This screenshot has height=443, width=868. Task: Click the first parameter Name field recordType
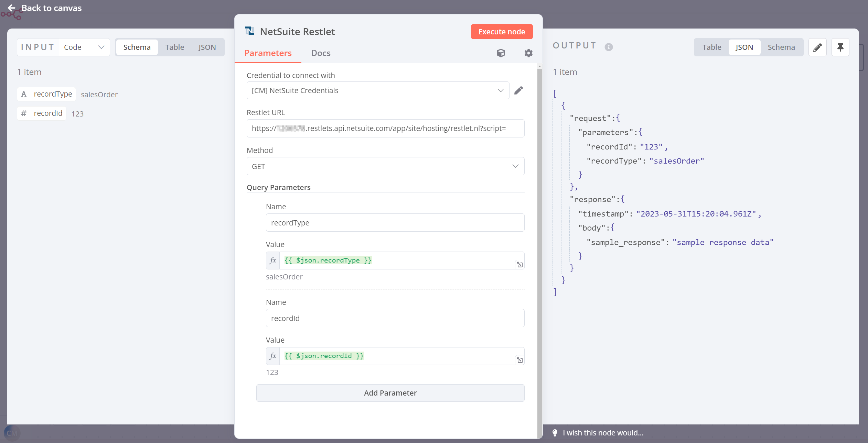coord(395,223)
